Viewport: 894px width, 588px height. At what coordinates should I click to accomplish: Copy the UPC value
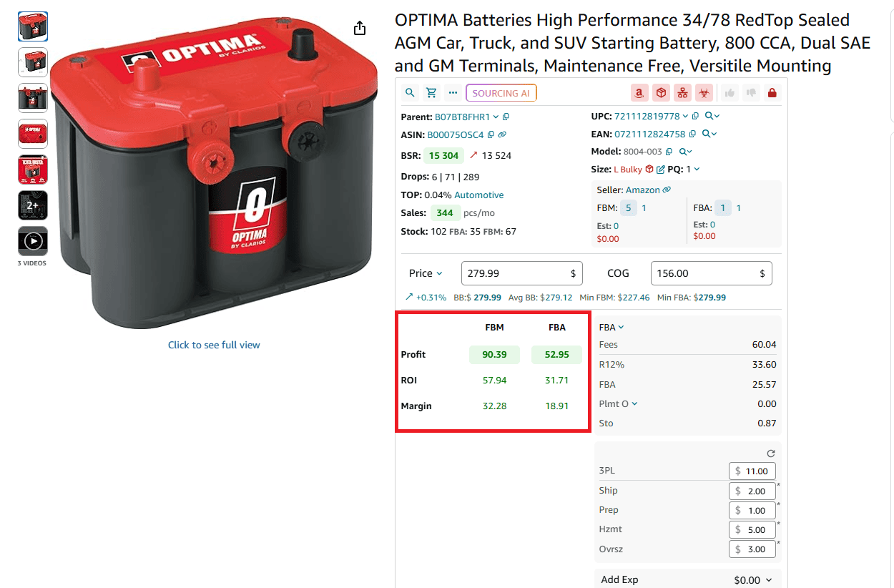[695, 116]
